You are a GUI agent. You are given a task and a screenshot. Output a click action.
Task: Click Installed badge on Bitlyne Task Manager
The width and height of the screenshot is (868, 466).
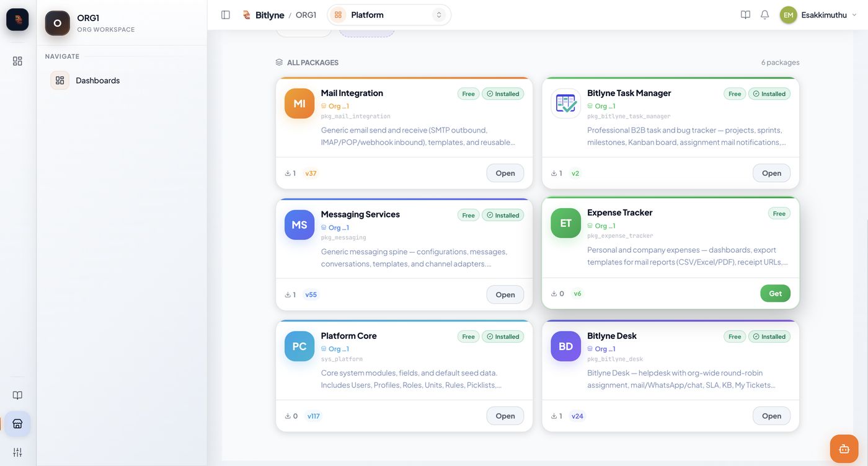[x=769, y=94]
